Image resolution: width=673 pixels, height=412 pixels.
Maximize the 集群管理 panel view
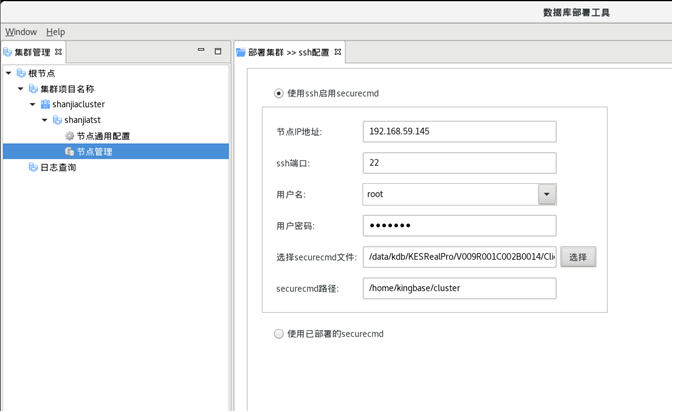pyautogui.click(x=218, y=51)
